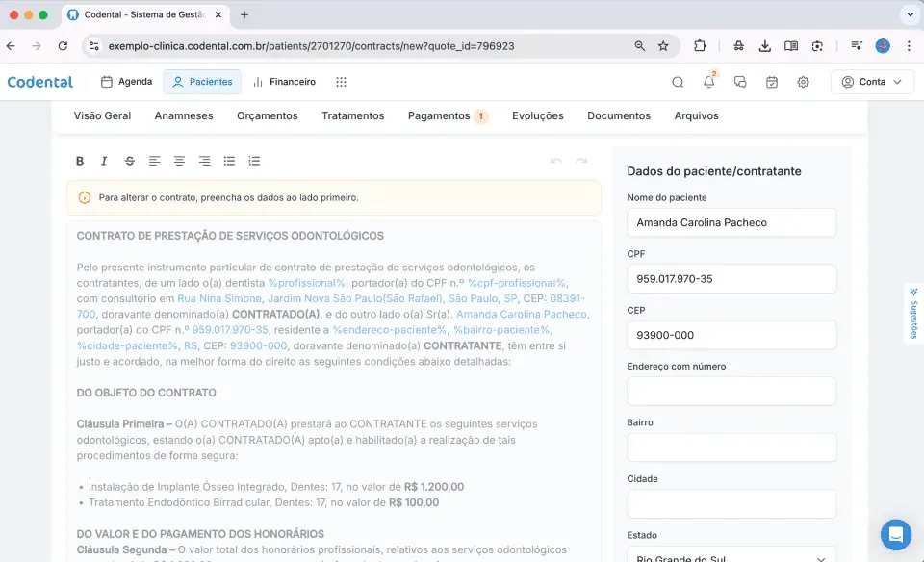Click the CEP input field

tap(731, 335)
